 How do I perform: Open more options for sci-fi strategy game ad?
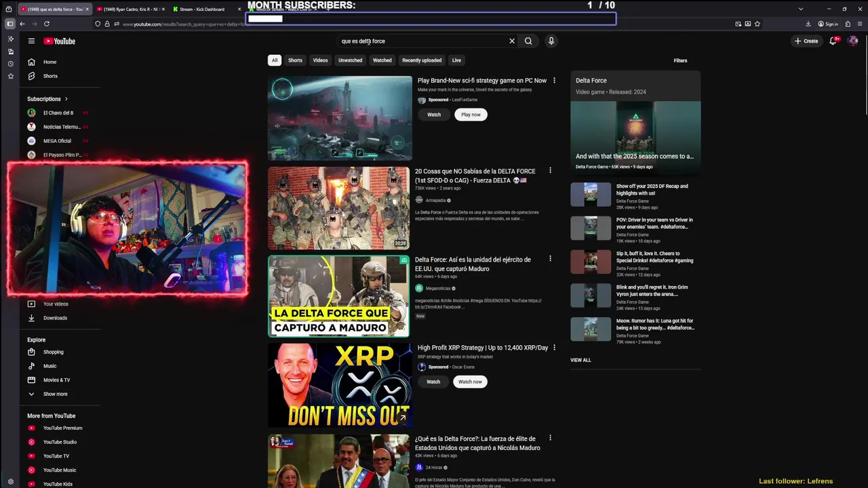tap(554, 80)
